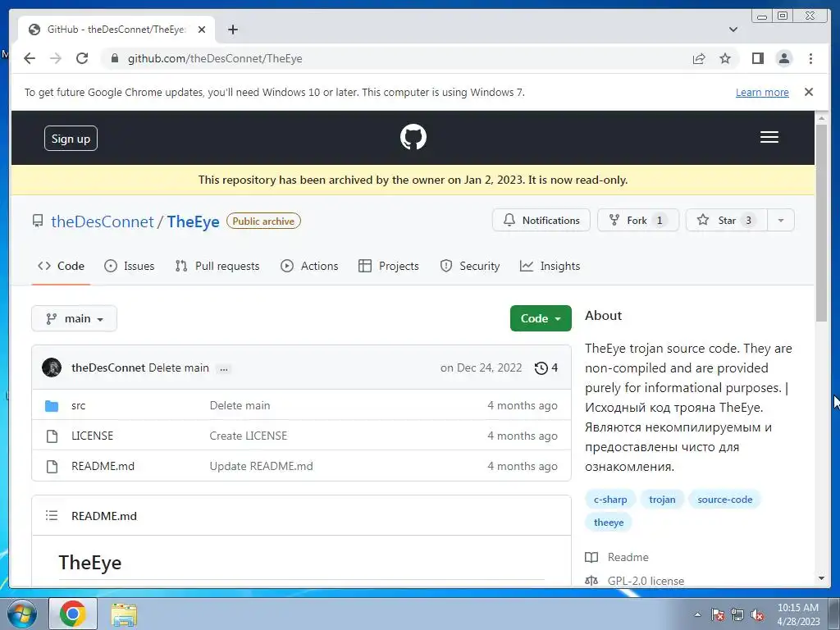Close the GitHub TheEye browser tab
Image resolution: width=840 pixels, height=630 pixels.
click(x=202, y=30)
